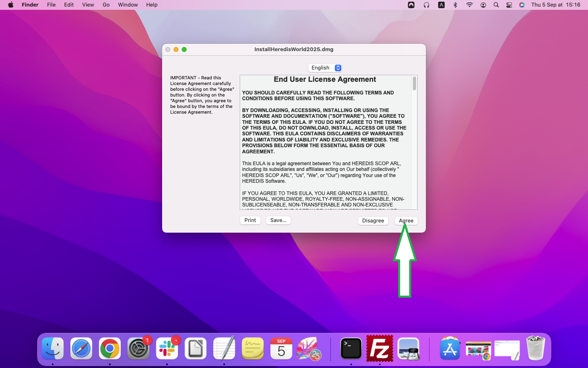Open Slack in the Dock

tap(167, 349)
